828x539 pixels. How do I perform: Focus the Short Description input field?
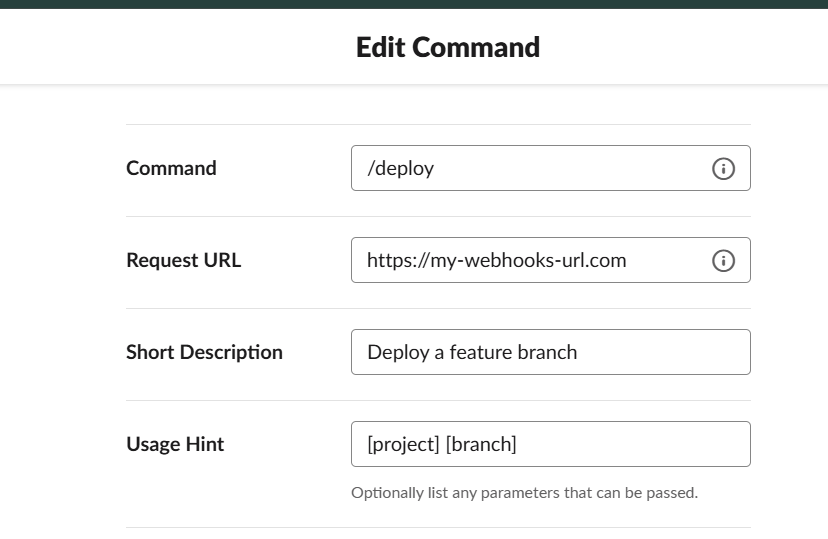(550, 352)
